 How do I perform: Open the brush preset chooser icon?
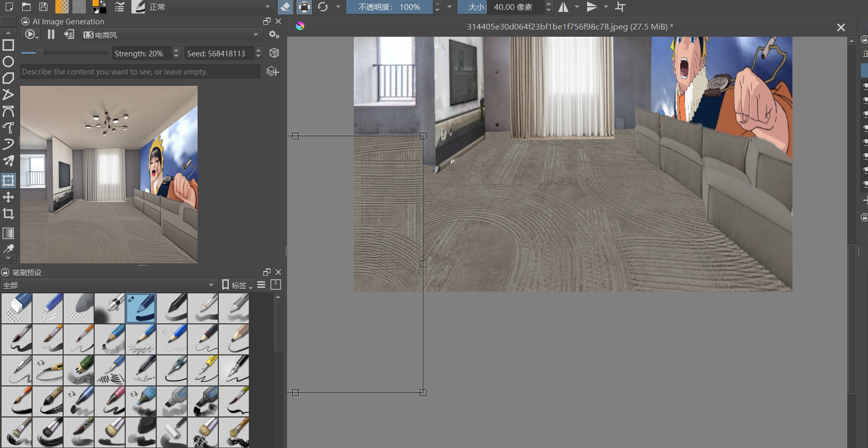click(x=138, y=7)
